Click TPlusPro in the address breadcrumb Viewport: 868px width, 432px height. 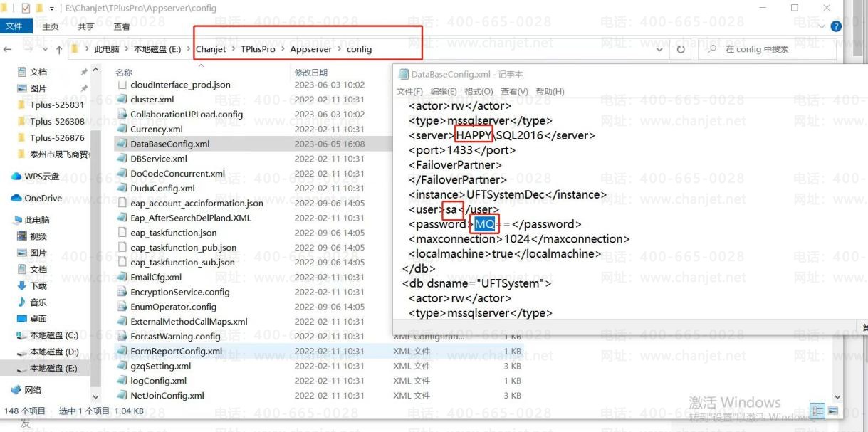tap(258, 49)
